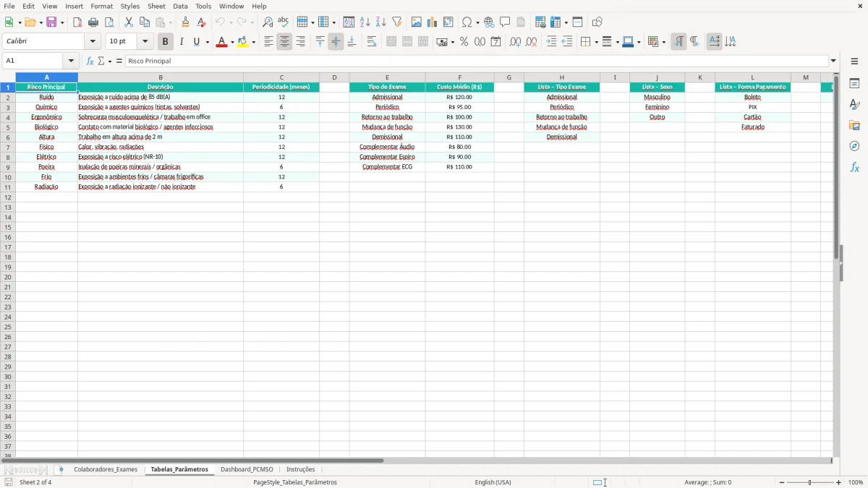The image size is (868, 488).
Task: Open Sidebar Styles panel
Action: click(x=854, y=104)
